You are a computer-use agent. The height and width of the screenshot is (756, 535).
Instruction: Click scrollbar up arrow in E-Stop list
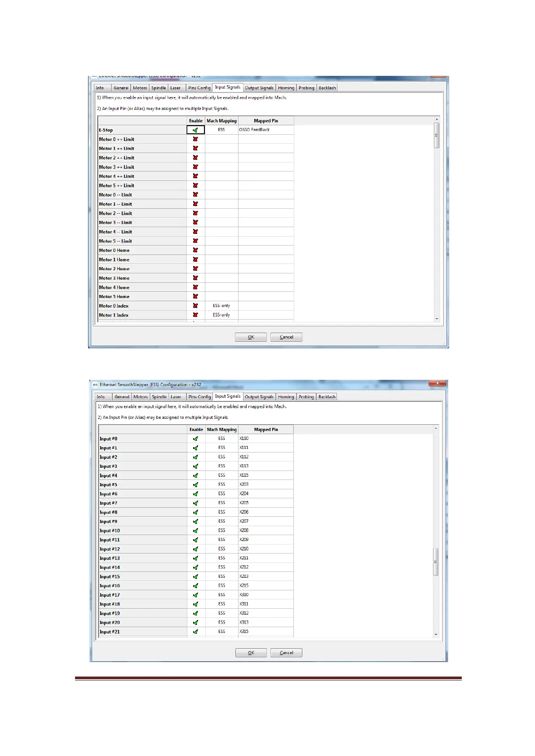tap(437, 119)
